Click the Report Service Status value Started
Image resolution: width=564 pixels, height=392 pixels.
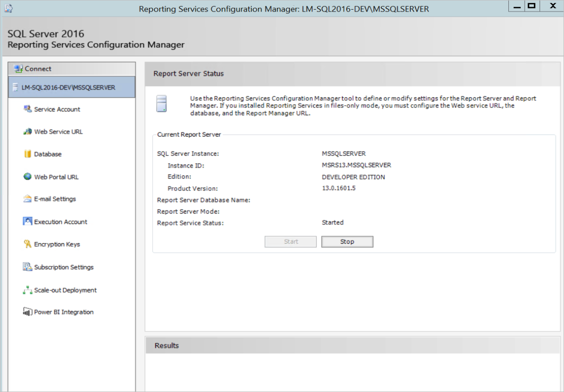pos(333,223)
